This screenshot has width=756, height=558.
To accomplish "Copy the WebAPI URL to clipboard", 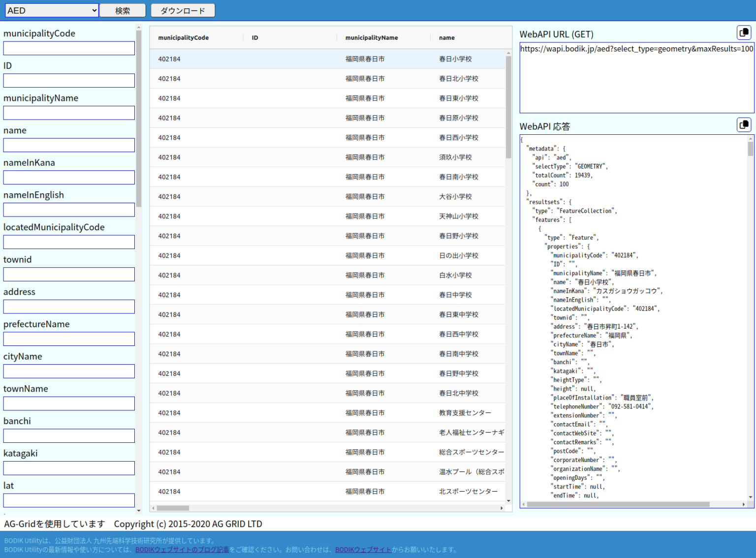I will coord(744,32).
